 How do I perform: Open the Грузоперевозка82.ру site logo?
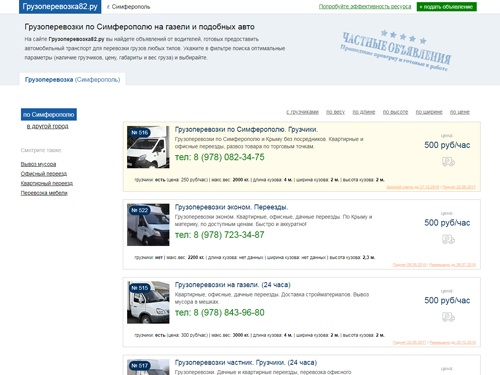click(x=60, y=7)
